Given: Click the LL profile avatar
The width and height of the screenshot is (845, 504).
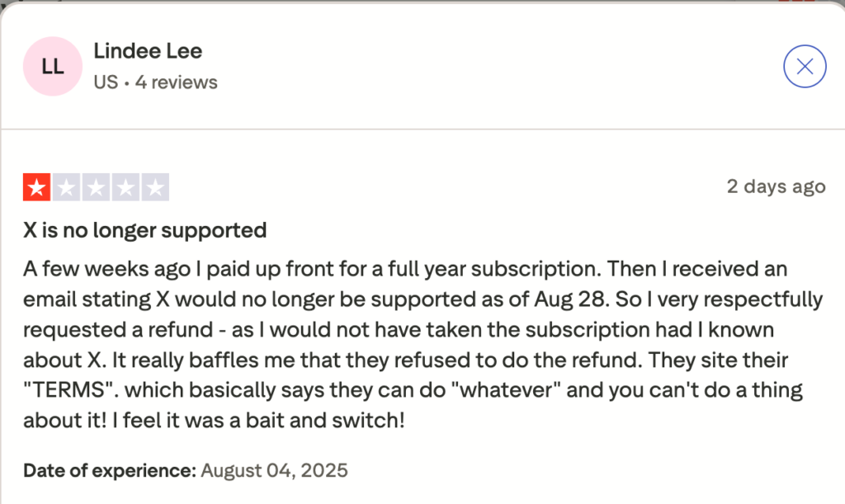Looking at the screenshot, I should (x=53, y=67).
